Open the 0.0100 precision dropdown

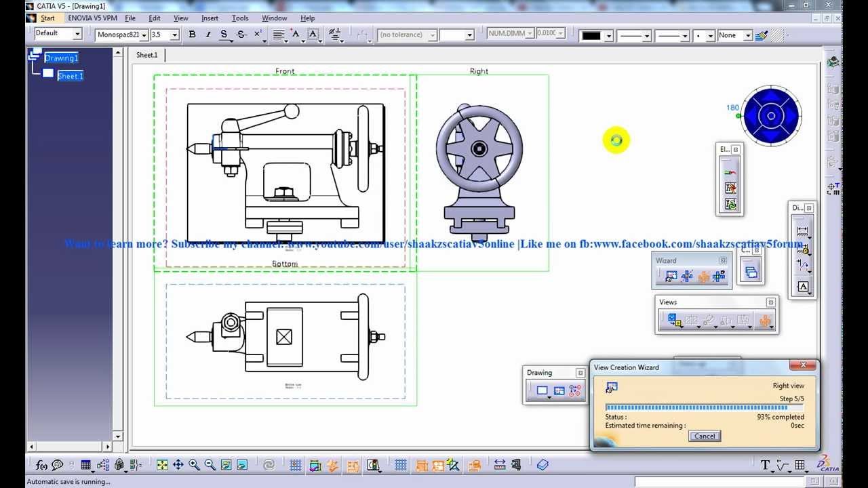click(x=560, y=33)
